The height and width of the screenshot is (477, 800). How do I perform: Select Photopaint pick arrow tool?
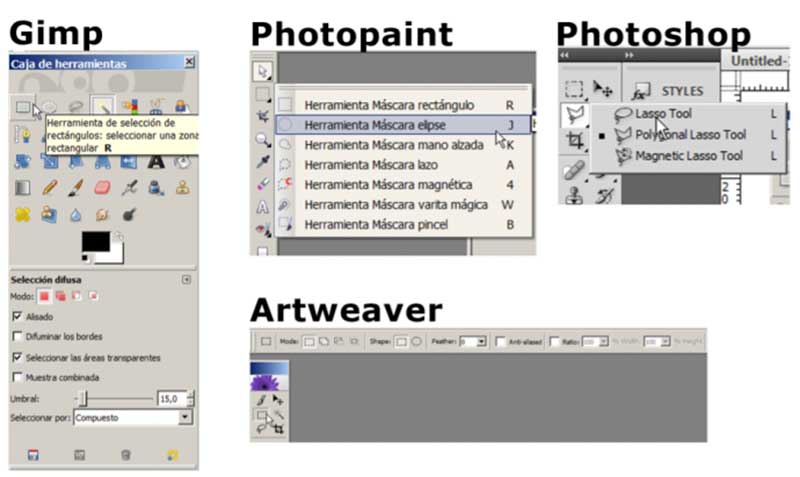[x=263, y=71]
